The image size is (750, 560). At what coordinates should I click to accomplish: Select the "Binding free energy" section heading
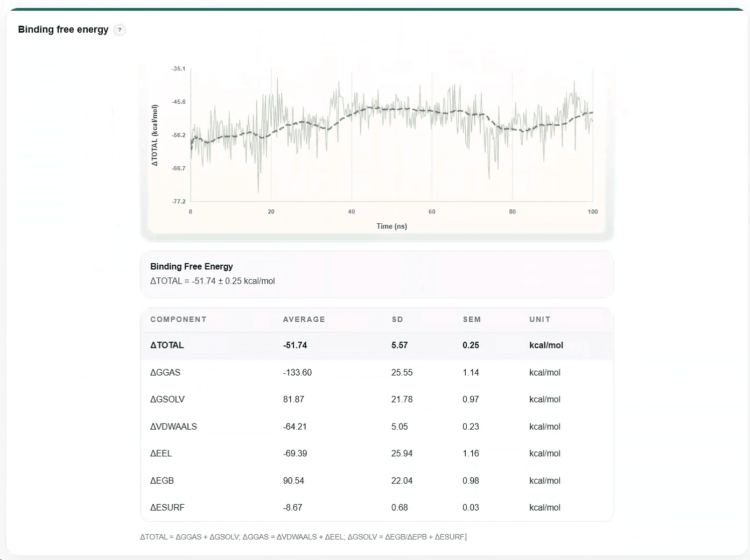tap(64, 30)
